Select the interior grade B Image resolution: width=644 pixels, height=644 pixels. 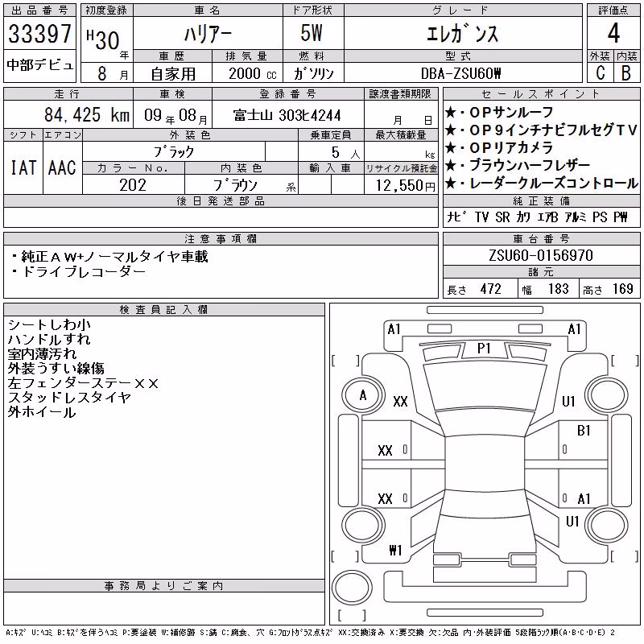click(x=626, y=73)
